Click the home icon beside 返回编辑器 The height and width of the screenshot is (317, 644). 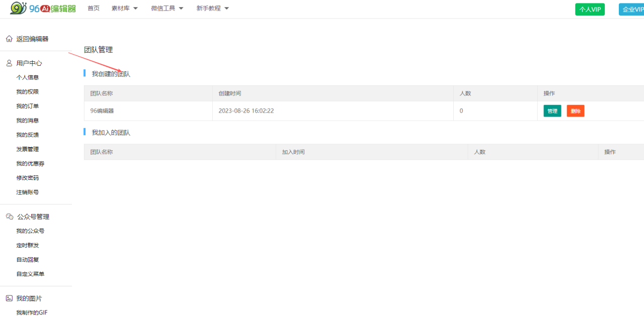[x=9, y=39]
